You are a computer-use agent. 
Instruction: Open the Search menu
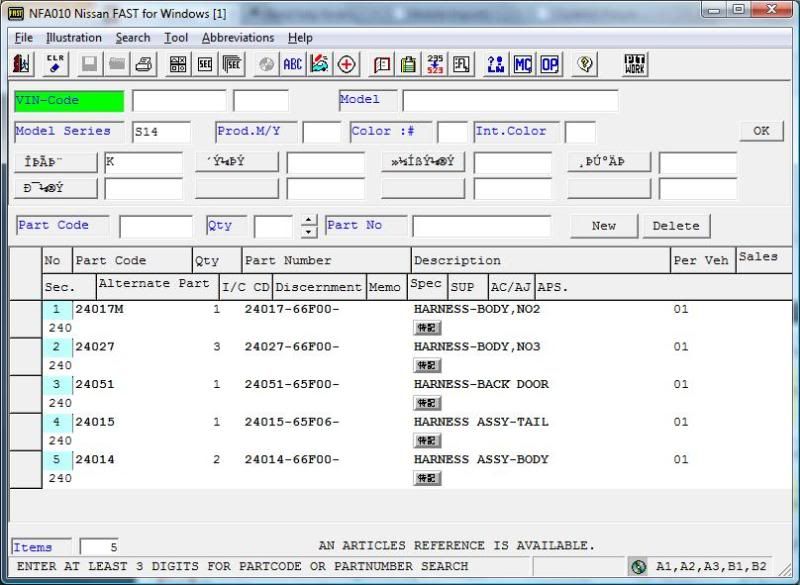(x=133, y=38)
